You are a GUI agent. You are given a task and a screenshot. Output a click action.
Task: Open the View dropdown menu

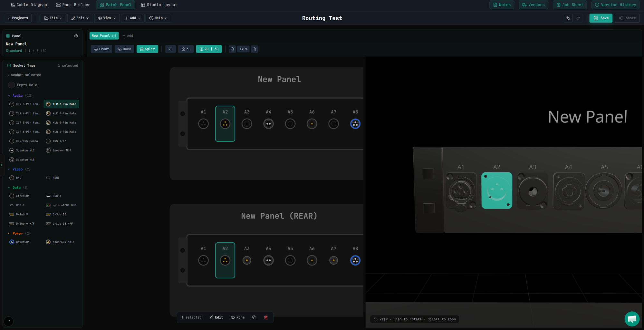[x=107, y=18]
